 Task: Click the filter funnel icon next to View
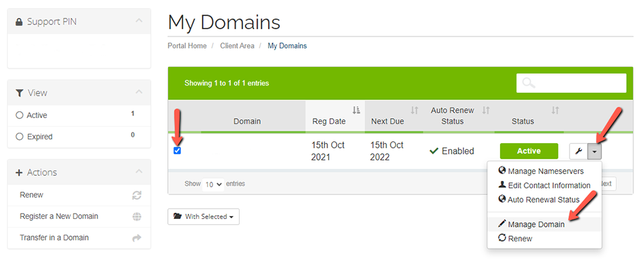(x=19, y=93)
